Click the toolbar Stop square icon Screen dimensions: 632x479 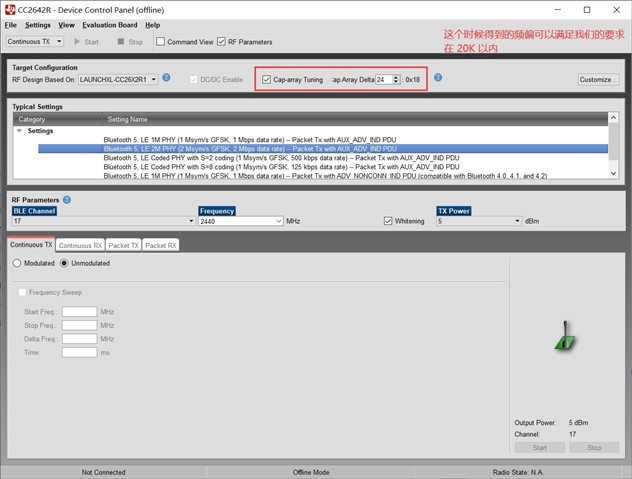(121, 42)
